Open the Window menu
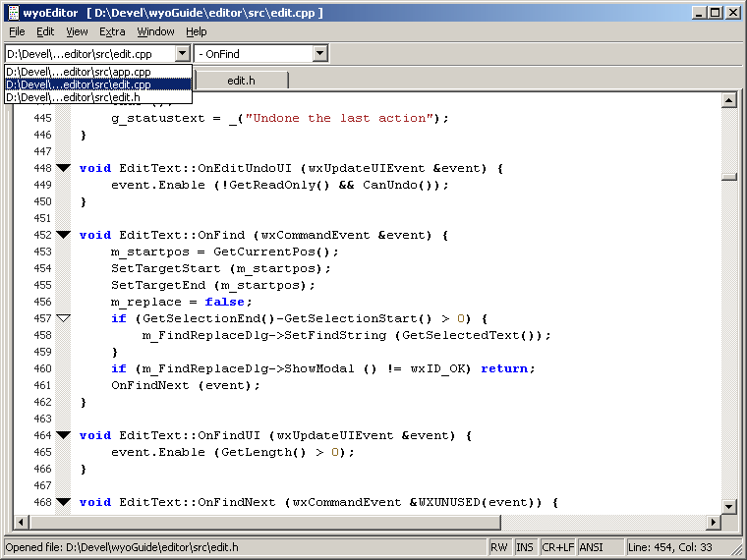Viewport: 747px width, 560px height. [x=155, y=31]
